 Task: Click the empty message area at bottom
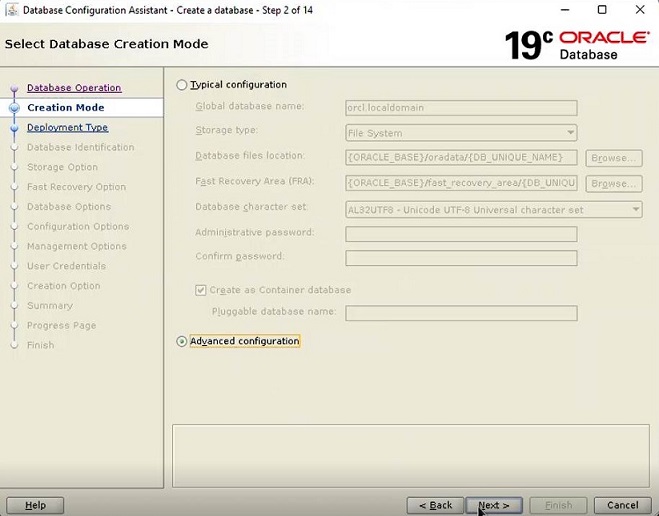click(411, 456)
